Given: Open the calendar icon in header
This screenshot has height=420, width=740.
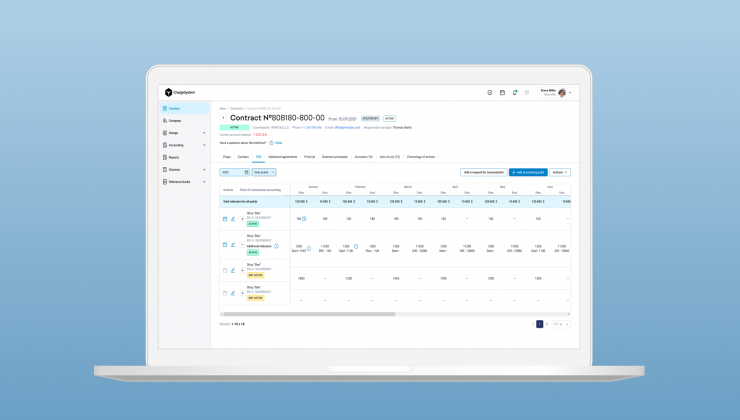Looking at the screenshot, I should pyautogui.click(x=502, y=92).
